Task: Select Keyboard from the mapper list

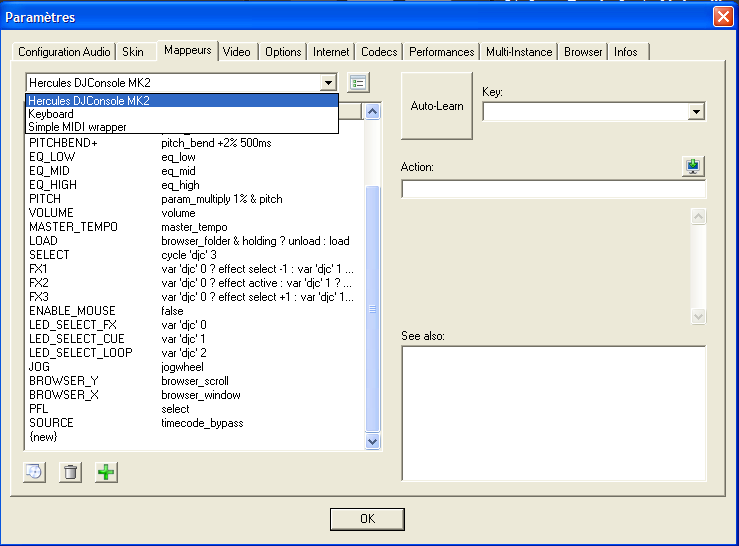Action: tap(51, 114)
